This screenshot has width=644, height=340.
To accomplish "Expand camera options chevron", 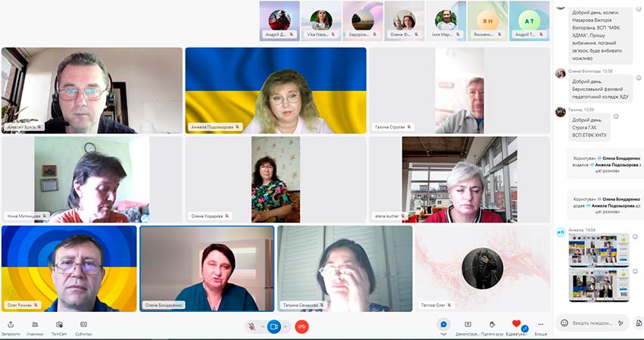I will (286, 326).
